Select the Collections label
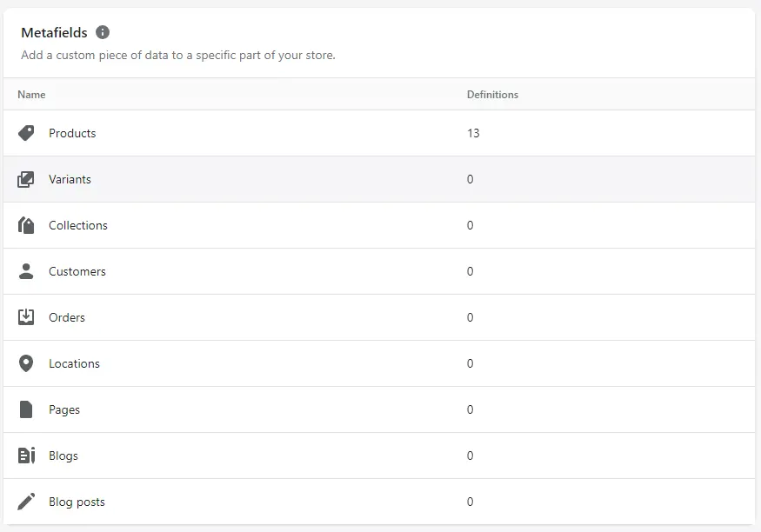The image size is (761, 532). click(x=78, y=225)
